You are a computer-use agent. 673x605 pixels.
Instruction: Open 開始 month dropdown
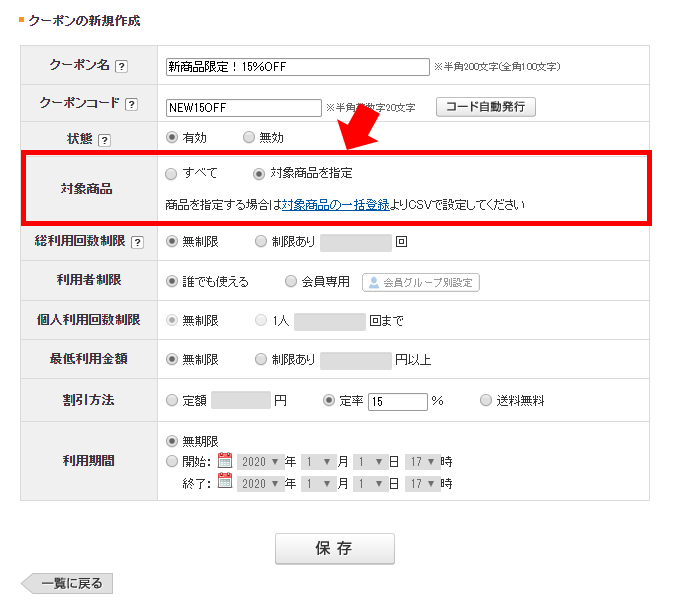(318, 462)
